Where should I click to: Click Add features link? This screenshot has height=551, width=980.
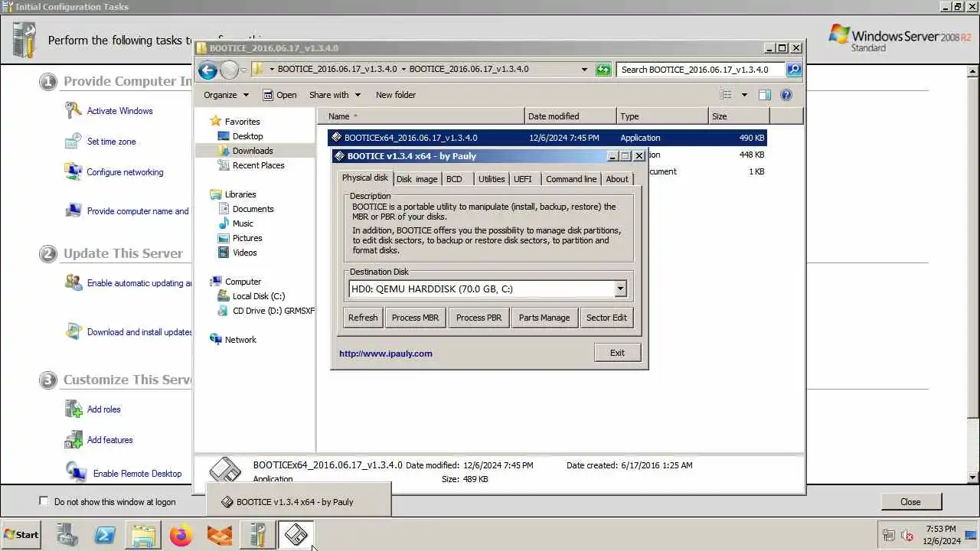(x=109, y=440)
